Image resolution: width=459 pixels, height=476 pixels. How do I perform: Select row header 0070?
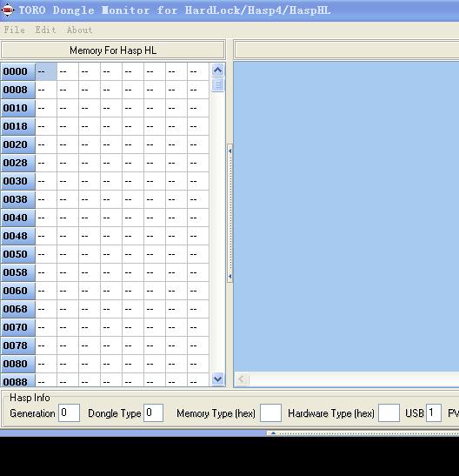pos(18,327)
